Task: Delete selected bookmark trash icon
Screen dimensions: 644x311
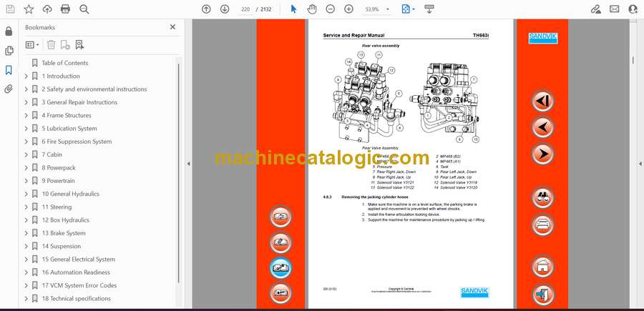Action: pyautogui.click(x=51, y=45)
